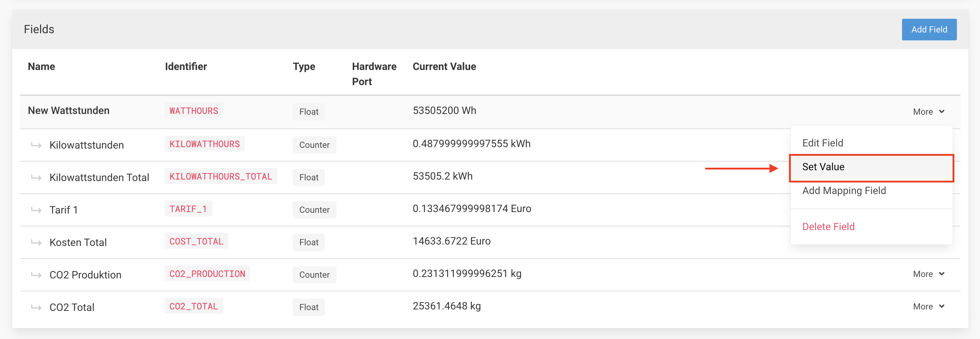Click the CO2_PRODUCTION identifier tag

[207, 274]
